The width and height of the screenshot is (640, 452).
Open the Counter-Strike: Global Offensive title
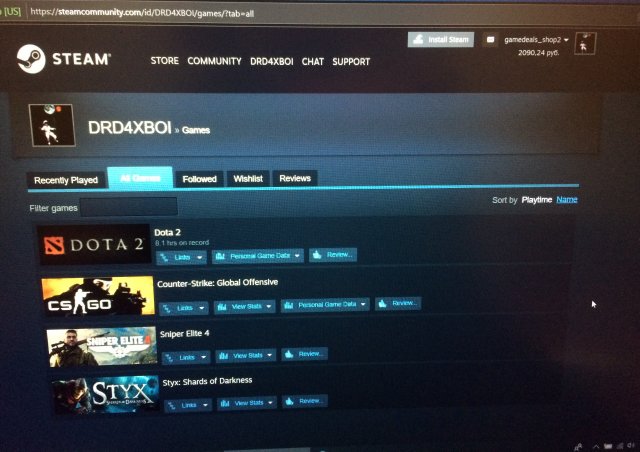click(218, 283)
